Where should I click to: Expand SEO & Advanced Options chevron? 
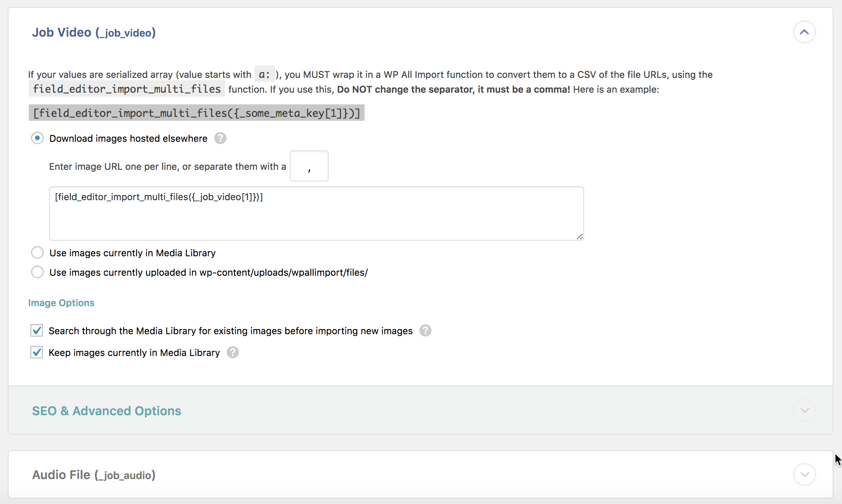(804, 411)
